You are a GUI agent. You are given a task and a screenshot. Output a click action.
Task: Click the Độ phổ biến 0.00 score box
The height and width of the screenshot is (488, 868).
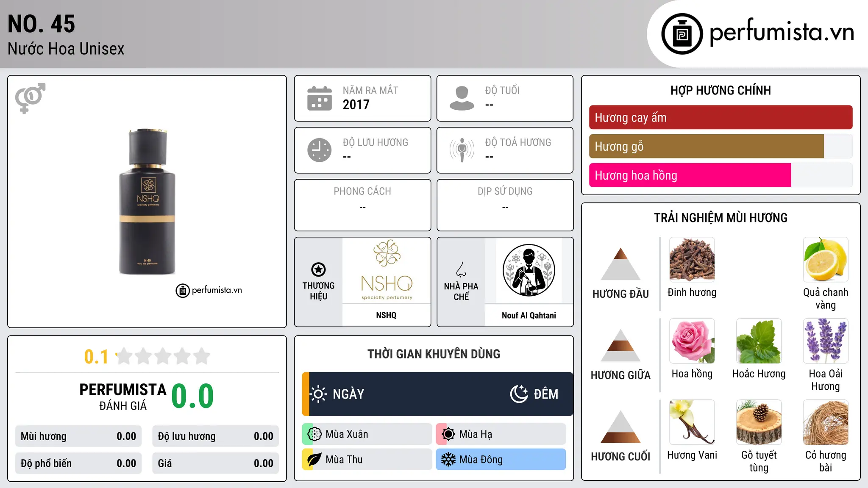click(78, 463)
